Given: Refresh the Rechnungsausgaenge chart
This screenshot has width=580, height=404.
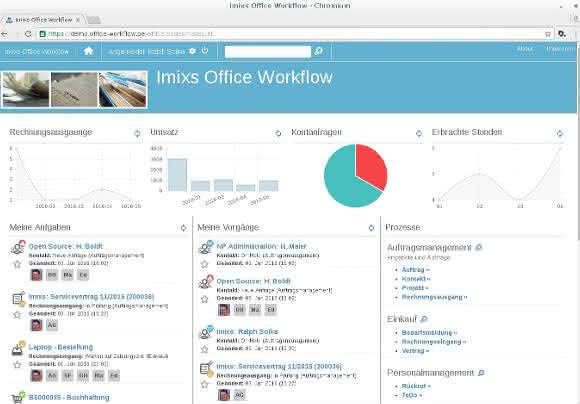Looking at the screenshot, I should (x=137, y=134).
